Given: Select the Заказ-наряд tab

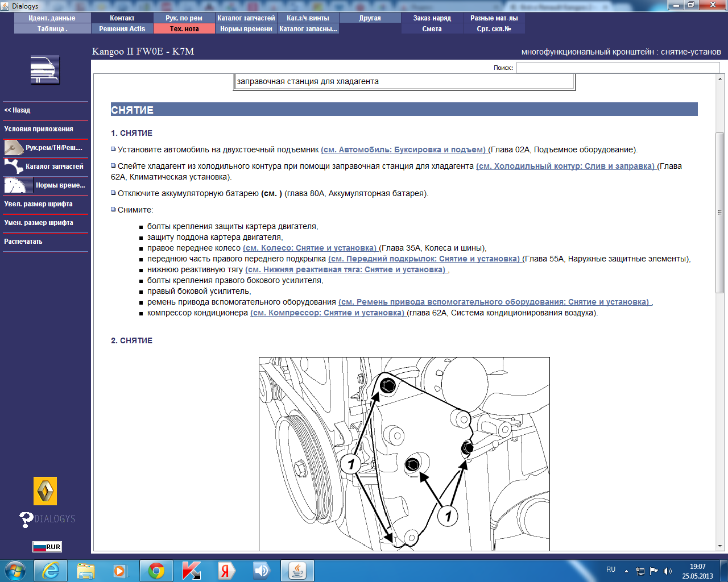Looking at the screenshot, I should coord(432,18).
